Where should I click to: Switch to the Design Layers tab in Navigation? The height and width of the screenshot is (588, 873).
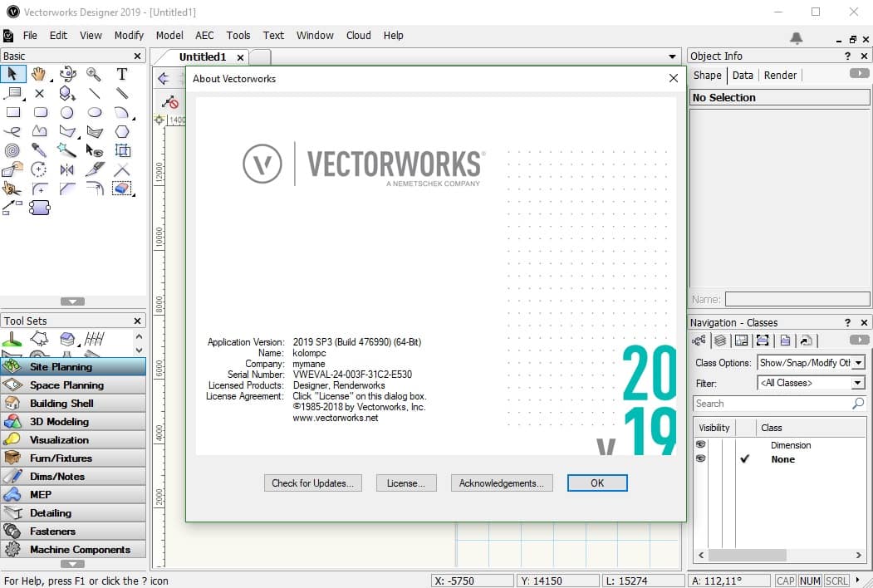point(718,340)
